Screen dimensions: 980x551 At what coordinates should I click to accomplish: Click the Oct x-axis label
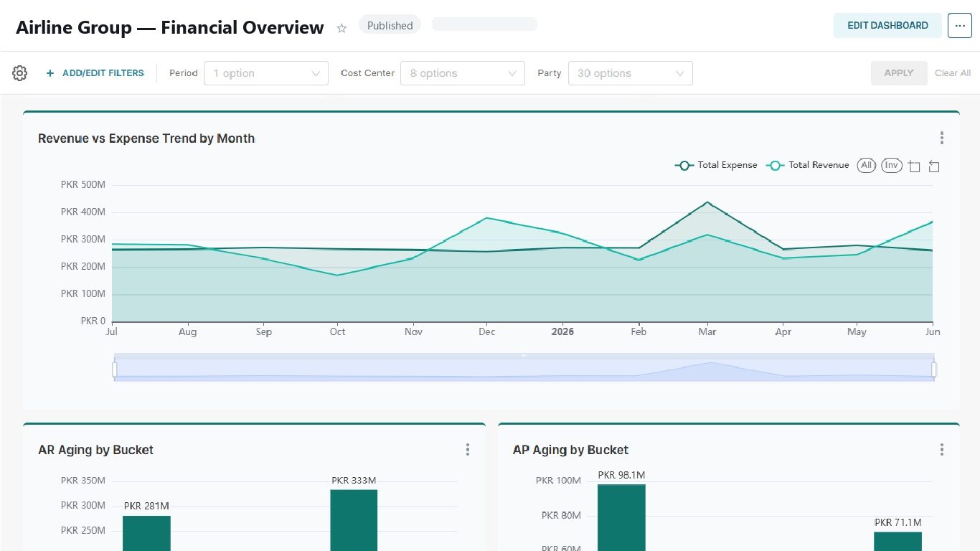(x=337, y=331)
